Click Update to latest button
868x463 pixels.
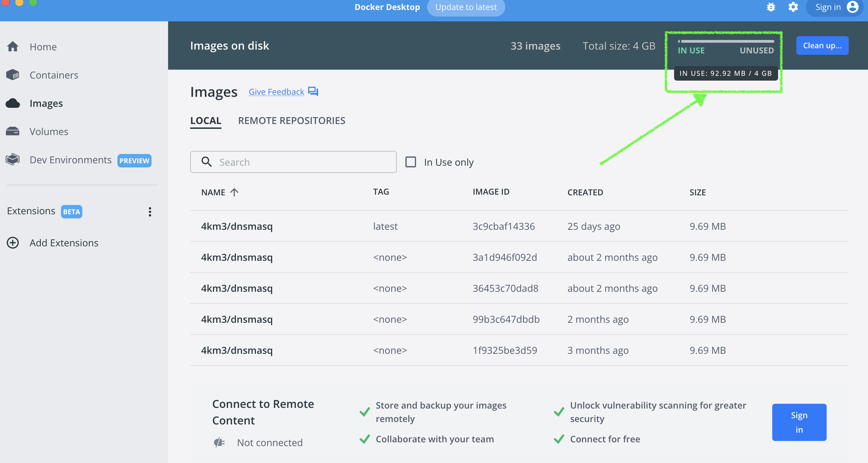coord(466,7)
